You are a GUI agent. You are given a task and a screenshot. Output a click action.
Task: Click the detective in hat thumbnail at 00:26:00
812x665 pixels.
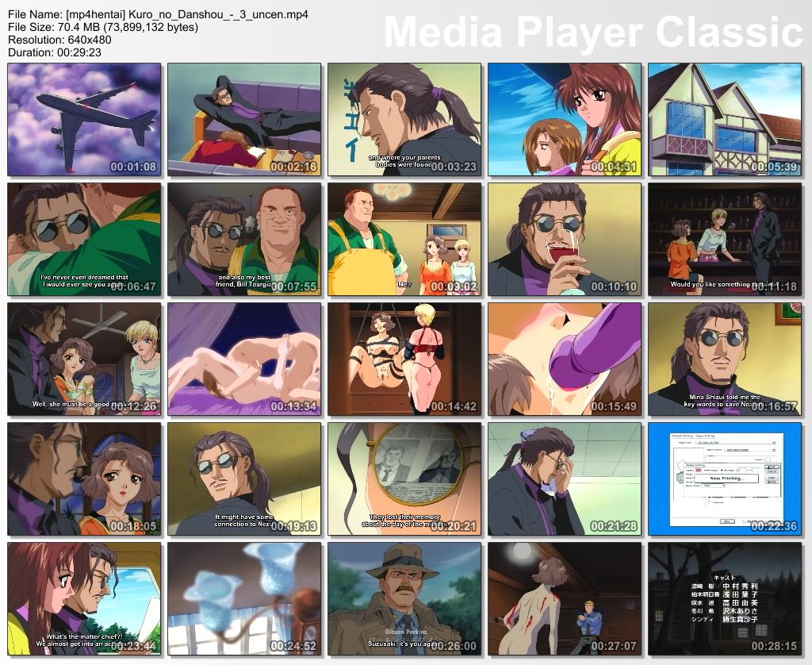pyautogui.click(x=404, y=598)
